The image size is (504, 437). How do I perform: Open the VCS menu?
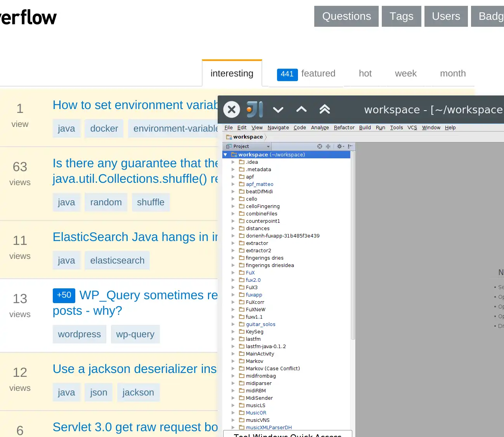412,127
